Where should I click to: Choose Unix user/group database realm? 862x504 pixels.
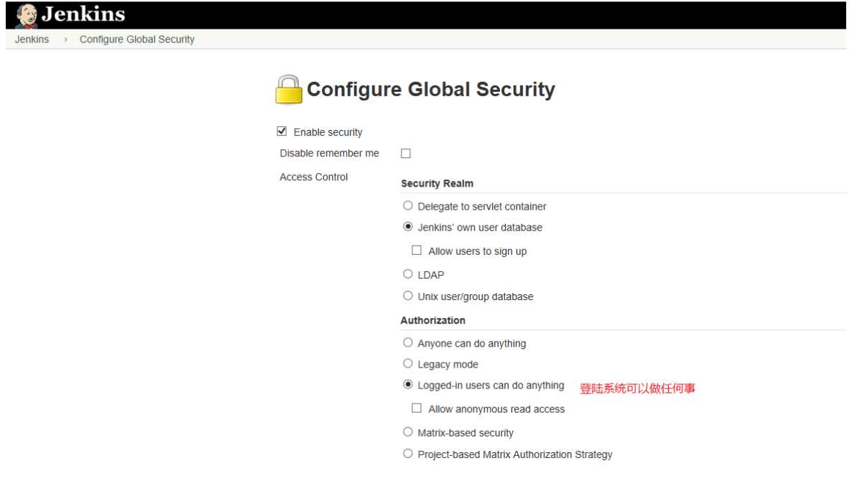(408, 296)
